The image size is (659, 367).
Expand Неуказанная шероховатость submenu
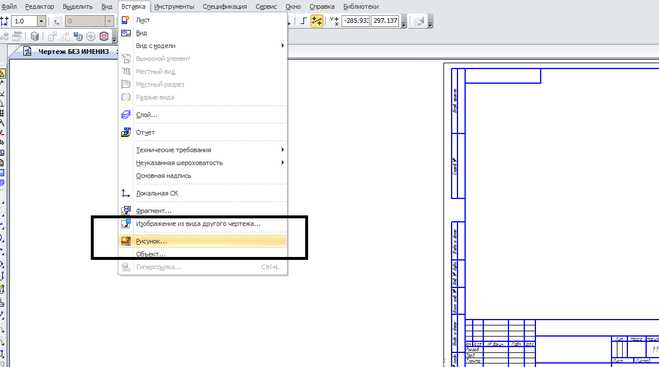(203, 163)
